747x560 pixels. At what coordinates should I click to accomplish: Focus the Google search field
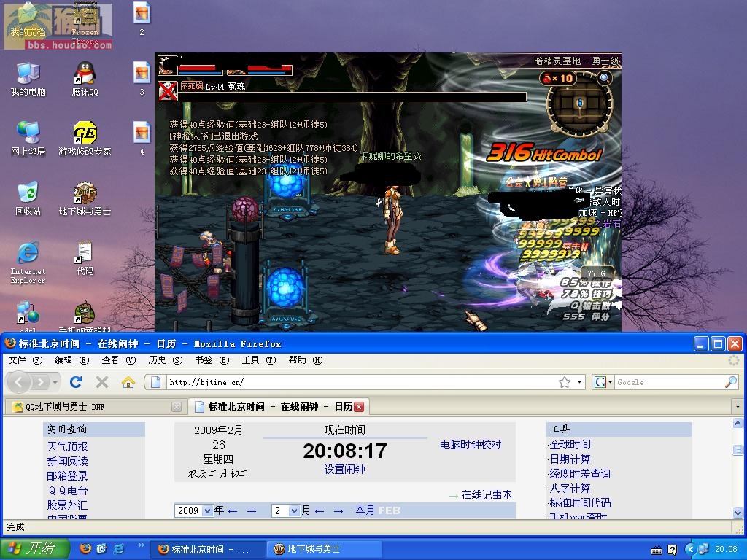pos(670,382)
